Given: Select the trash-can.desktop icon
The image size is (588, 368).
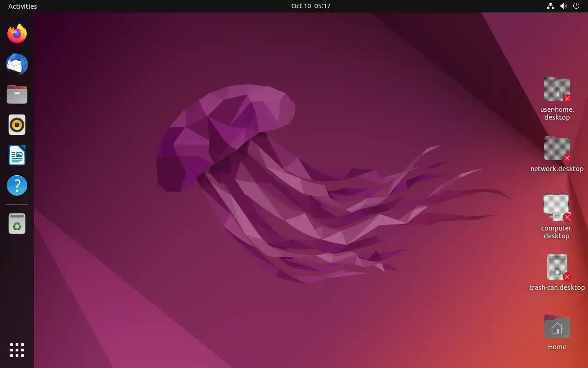Looking at the screenshot, I should [x=557, y=267].
